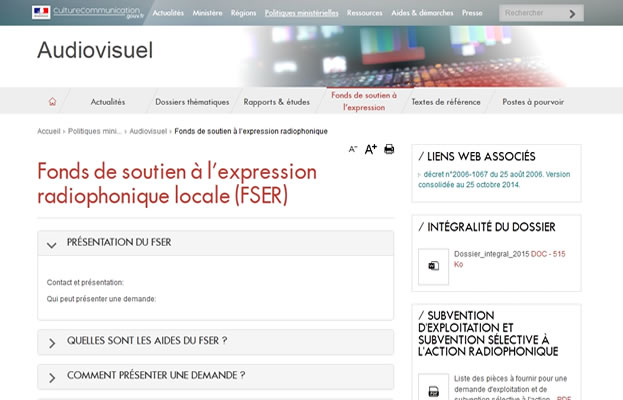The image size is (623, 400).
Task: Select the Textes de référence tab
Action: pyautogui.click(x=446, y=102)
